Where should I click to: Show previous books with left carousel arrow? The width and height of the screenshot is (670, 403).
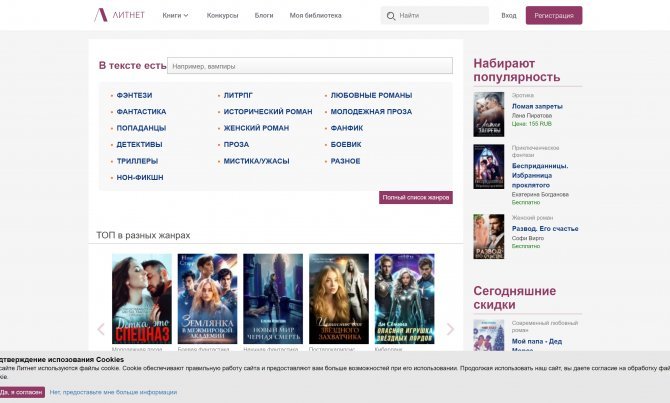click(101, 329)
